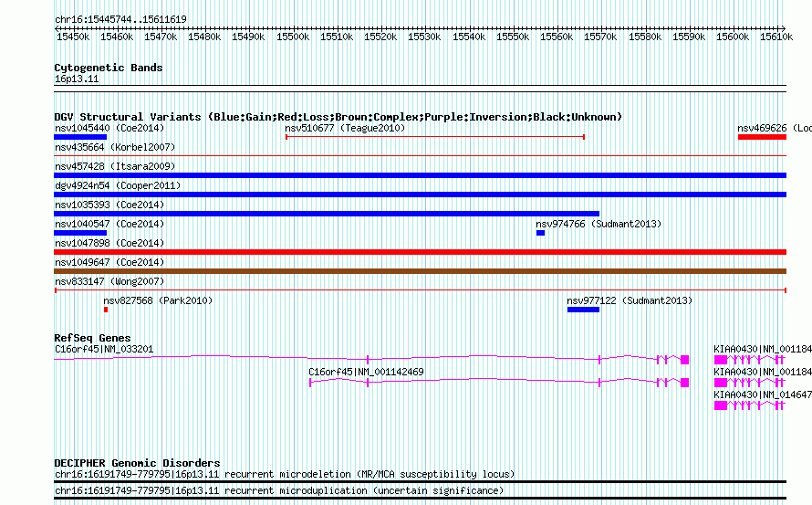Open the Cytogenetic Bands track title

click(x=109, y=68)
